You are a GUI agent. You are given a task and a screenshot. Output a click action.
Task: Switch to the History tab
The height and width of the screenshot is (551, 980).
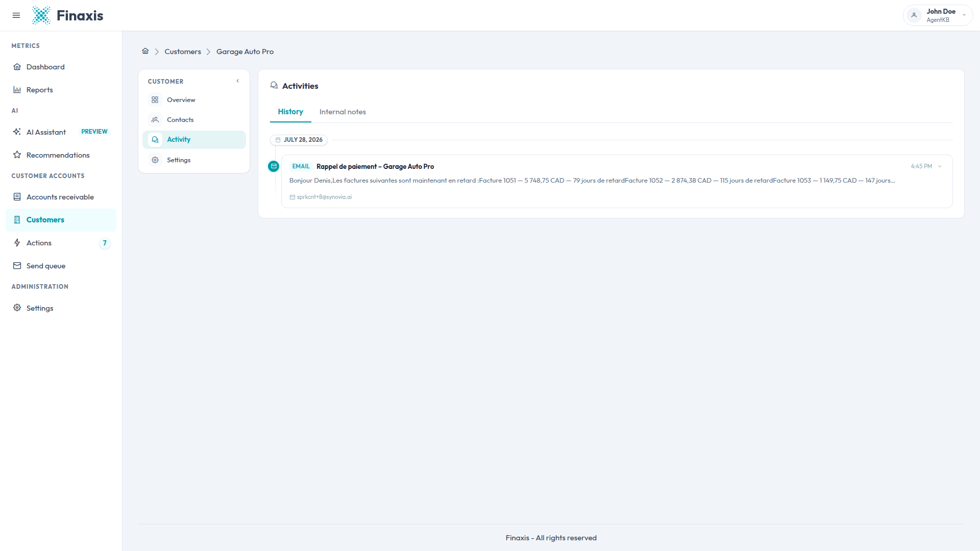point(290,112)
